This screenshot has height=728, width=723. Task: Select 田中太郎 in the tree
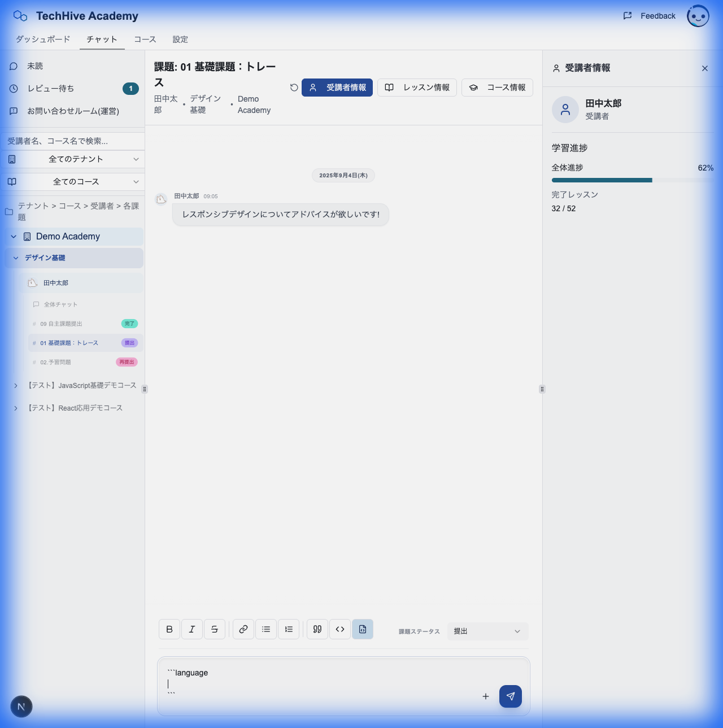point(84,283)
